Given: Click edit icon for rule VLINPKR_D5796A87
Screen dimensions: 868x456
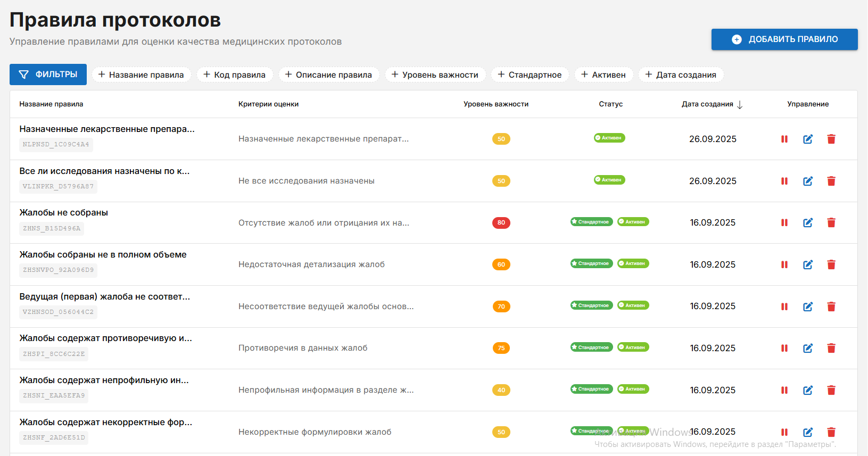Looking at the screenshot, I should pos(807,181).
